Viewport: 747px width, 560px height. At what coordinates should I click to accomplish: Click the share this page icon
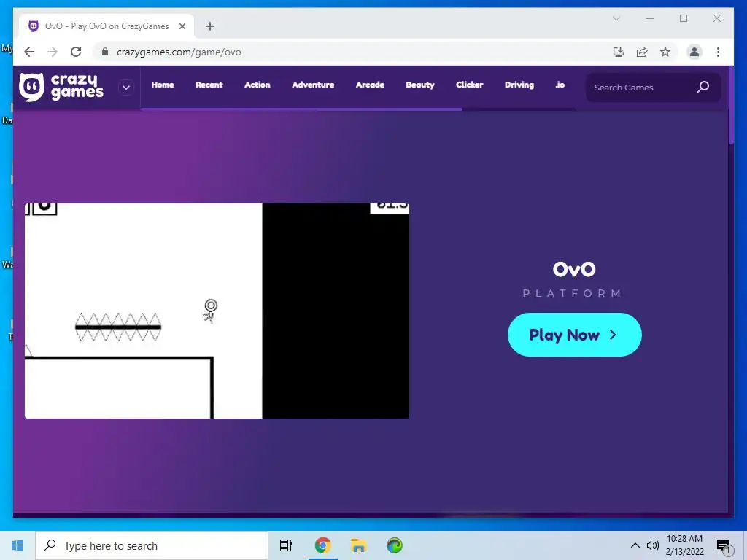click(642, 52)
